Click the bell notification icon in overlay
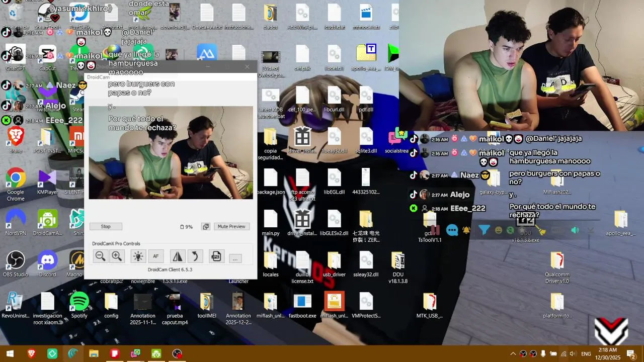 pos(466,230)
